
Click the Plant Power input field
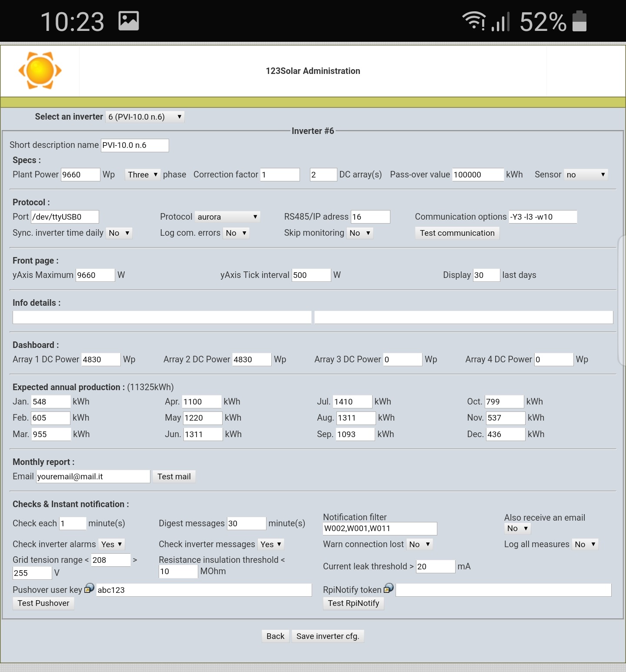[80, 174]
